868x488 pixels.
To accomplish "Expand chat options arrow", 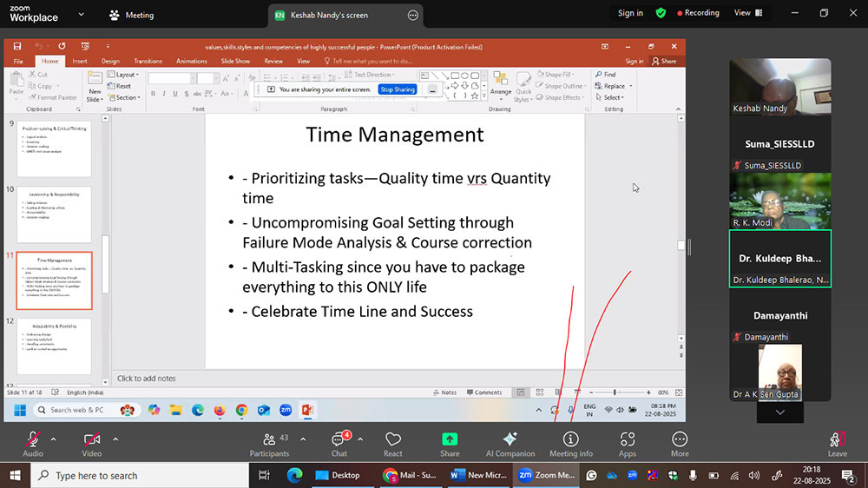I will coord(360,439).
